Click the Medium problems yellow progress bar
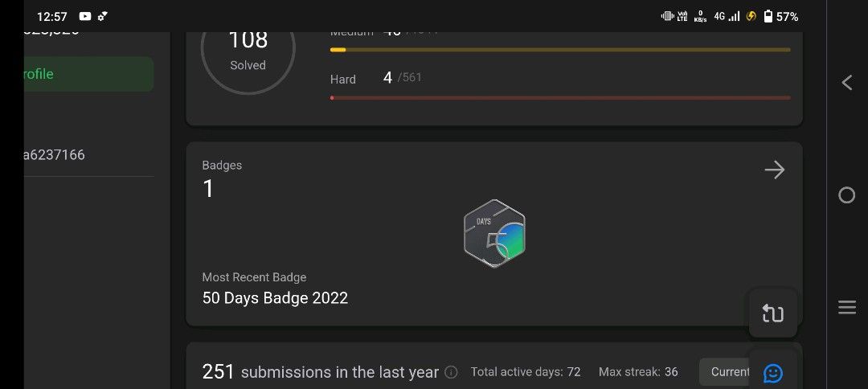 (x=560, y=50)
